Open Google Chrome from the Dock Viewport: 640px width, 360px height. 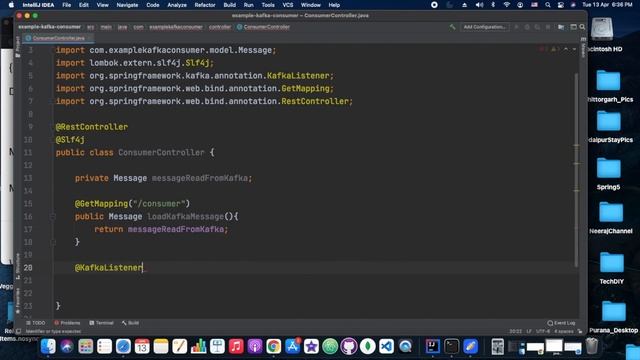coord(273,347)
